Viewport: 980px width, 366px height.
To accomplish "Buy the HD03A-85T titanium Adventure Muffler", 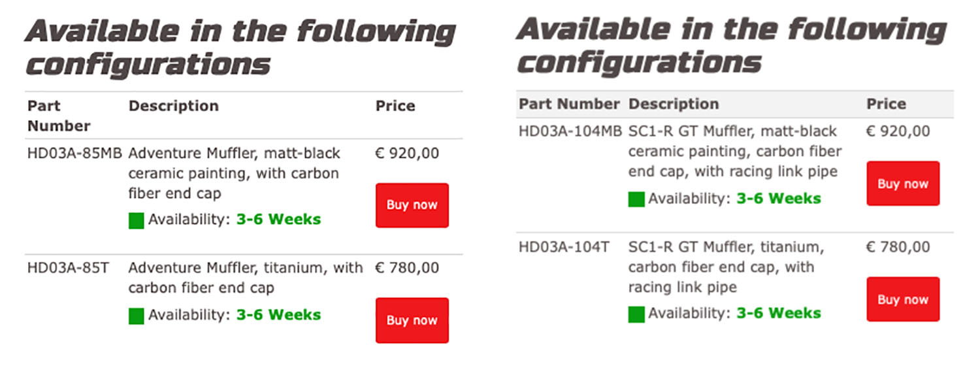I will click(x=412, y=320).
